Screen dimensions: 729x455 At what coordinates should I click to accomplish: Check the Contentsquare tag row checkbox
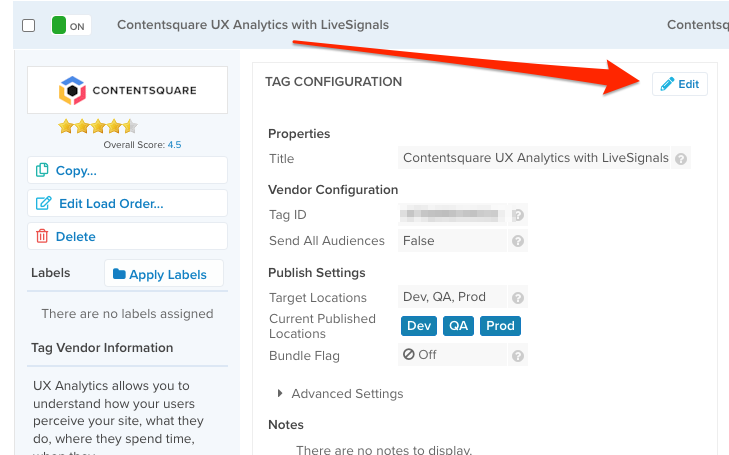point(29,26)
